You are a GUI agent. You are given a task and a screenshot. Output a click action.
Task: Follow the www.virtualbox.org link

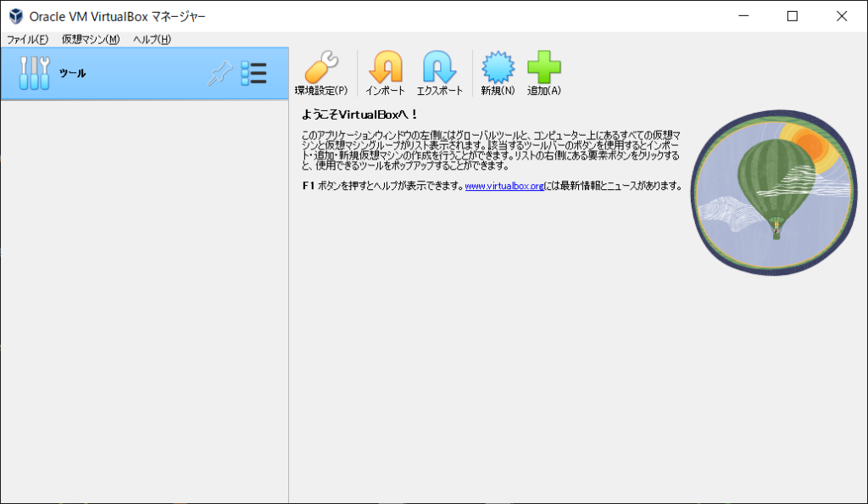[x=504, y=186]
